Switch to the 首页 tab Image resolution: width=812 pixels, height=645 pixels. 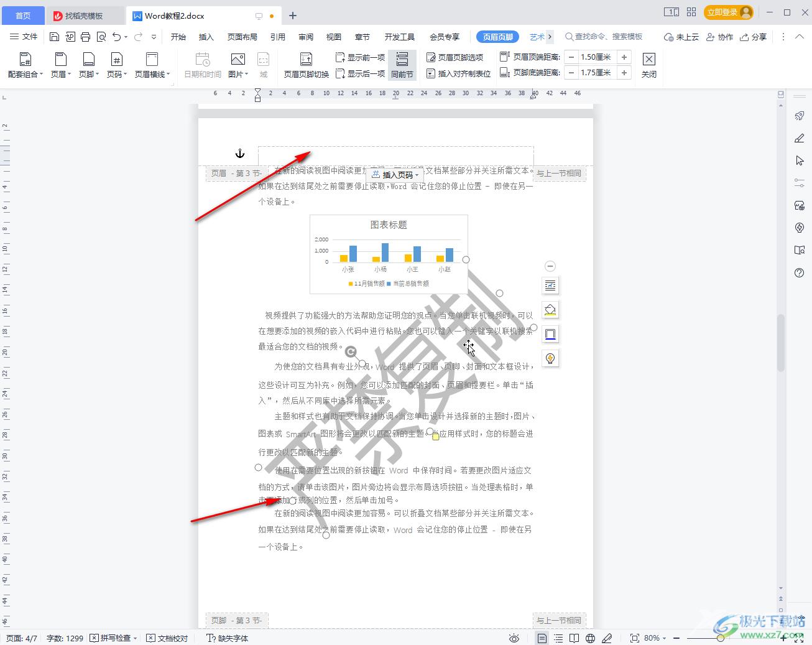(23, 16)
